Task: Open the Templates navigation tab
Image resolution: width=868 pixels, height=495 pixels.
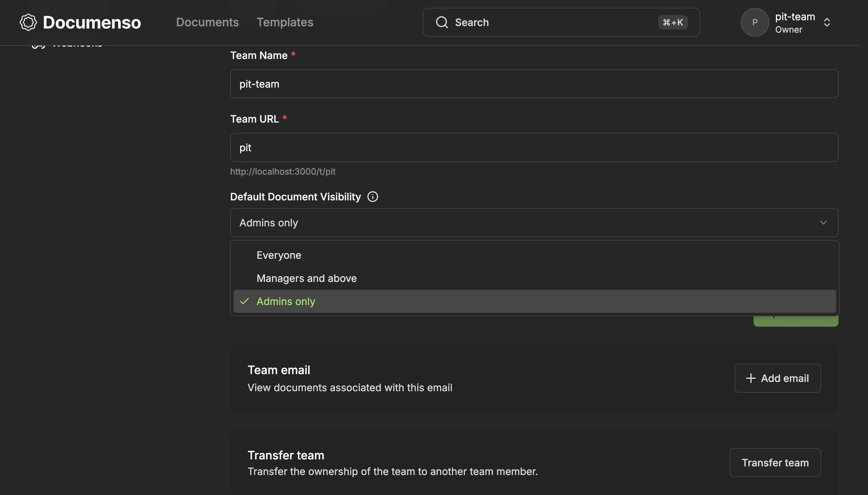Action: pyautogui.click(x=285, y=23)
